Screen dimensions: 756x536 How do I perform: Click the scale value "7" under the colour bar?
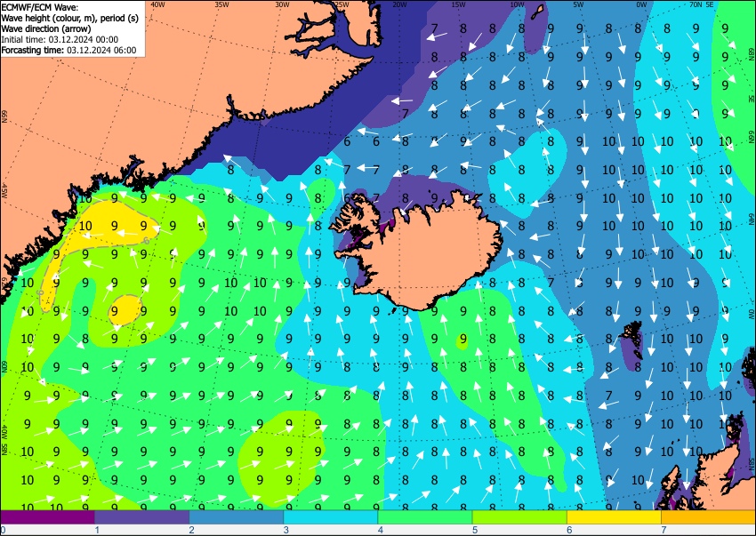[664, 530]
